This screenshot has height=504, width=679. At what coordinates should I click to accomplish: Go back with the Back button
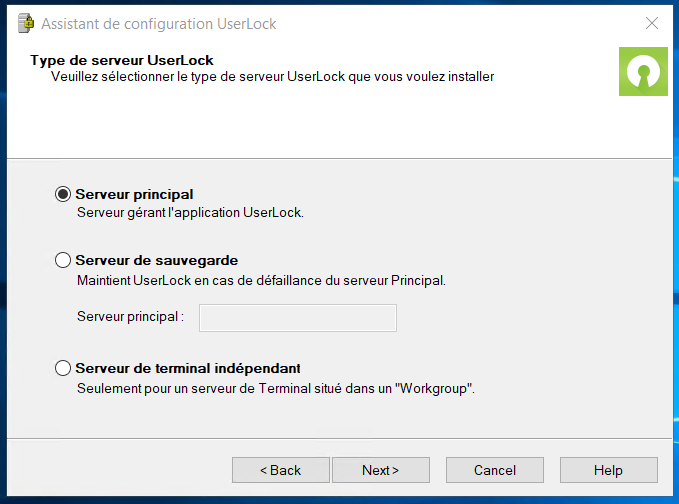tap(280, 470)
